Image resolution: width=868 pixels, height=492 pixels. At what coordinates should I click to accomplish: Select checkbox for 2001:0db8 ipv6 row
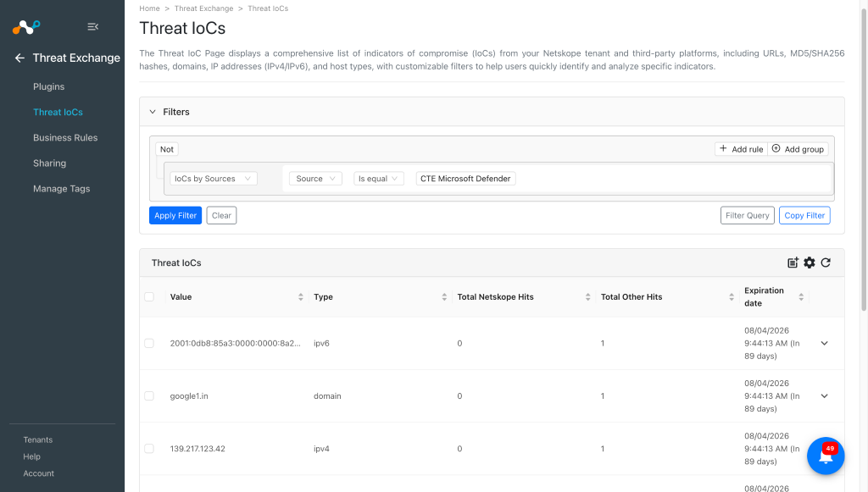[x=149, y=343]
